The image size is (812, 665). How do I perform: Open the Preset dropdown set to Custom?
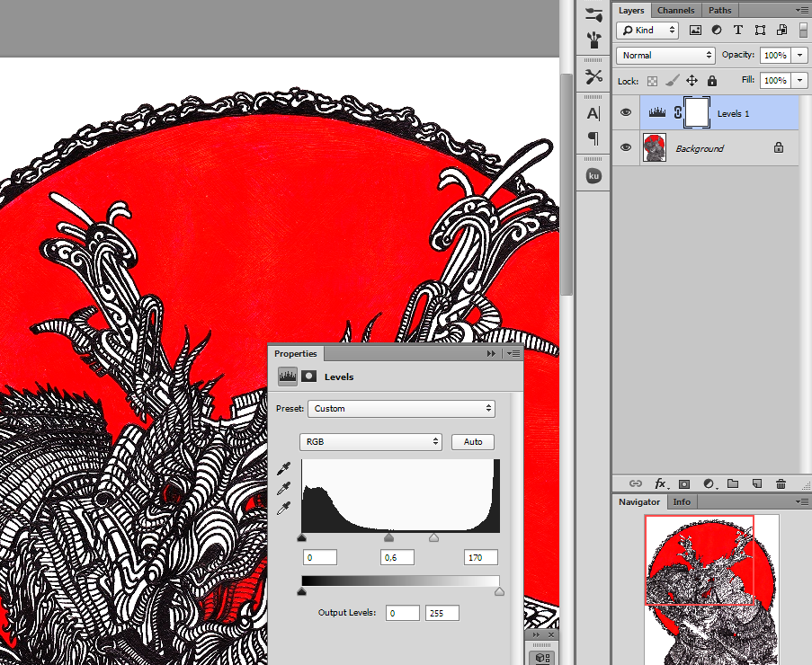click(x=401, y=409)
